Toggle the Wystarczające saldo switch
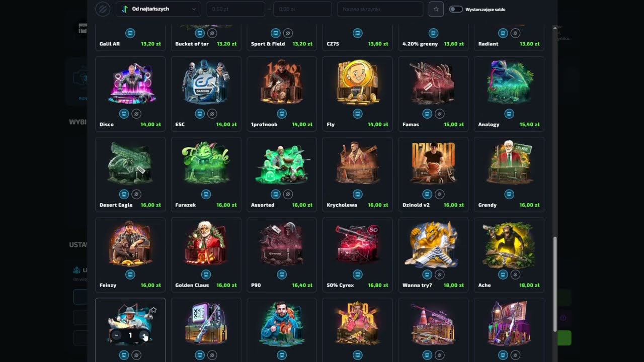644x362 pixels. [456, 9]
